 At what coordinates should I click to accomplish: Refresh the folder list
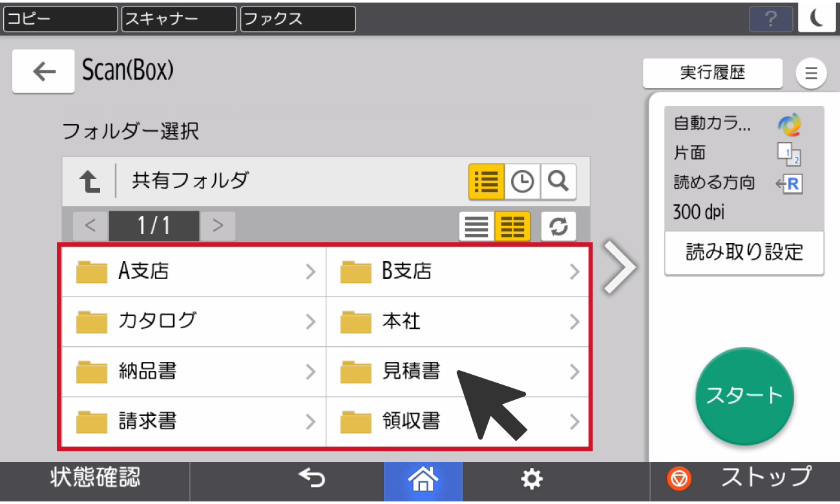click(x=558, y=226)
